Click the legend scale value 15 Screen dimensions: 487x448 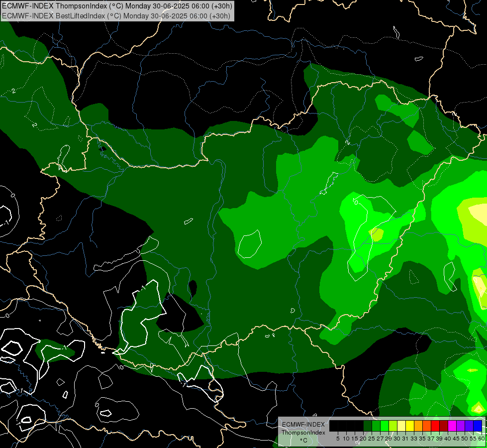click(x=355, y=439)
